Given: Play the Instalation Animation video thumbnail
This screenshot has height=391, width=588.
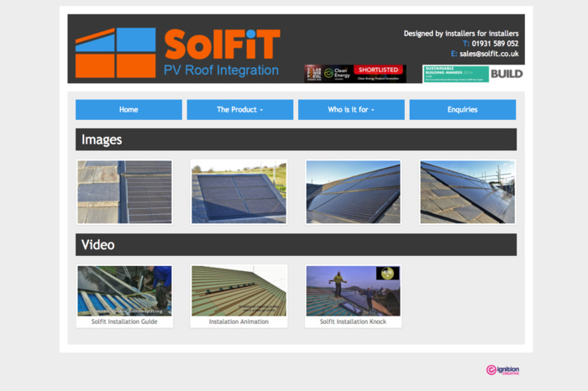Looking at the screenshot, I should [239, 291].
